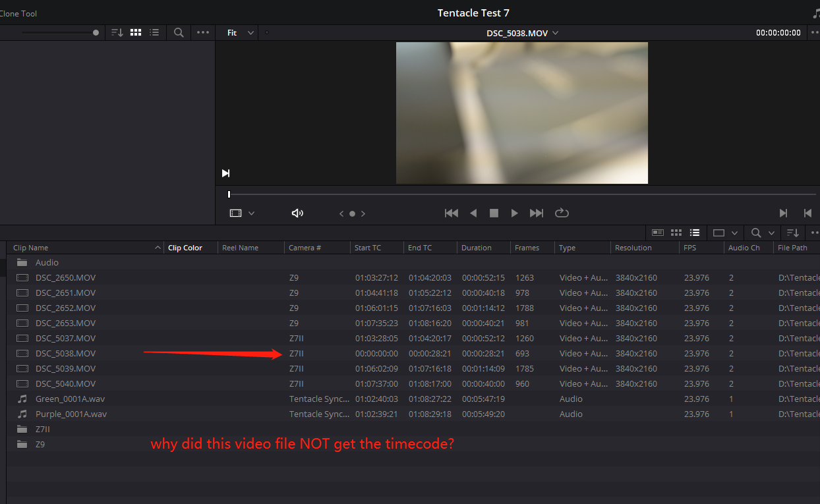This screenshot has height=504, width=820.
Task: Click the End TC column header
Action: 420,248
